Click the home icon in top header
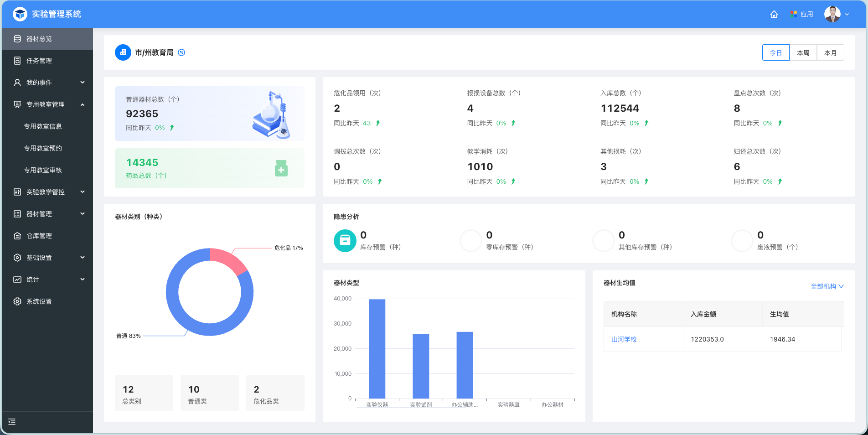868x435 pixels. pyautogui.click(x=774, y=14)
